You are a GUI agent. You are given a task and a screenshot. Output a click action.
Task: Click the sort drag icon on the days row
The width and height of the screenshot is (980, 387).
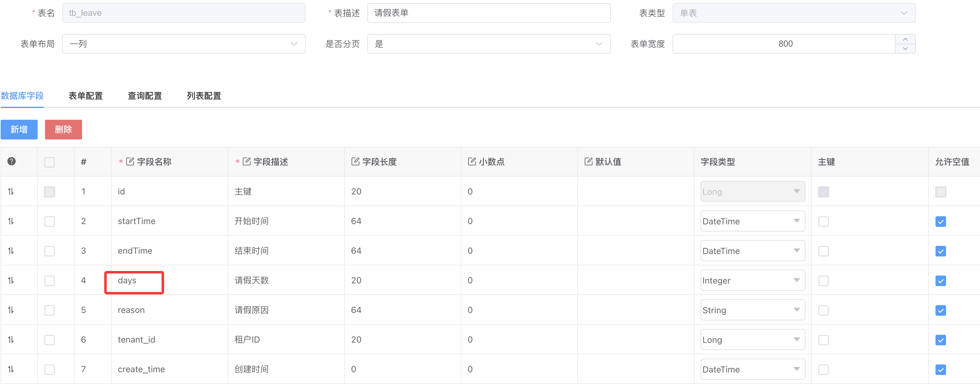click(11, 281)
